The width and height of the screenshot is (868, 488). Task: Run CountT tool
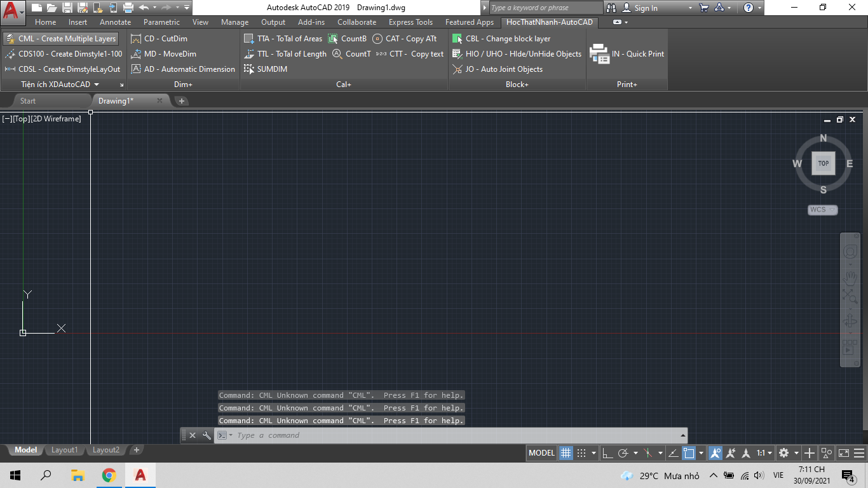[351, 54]
